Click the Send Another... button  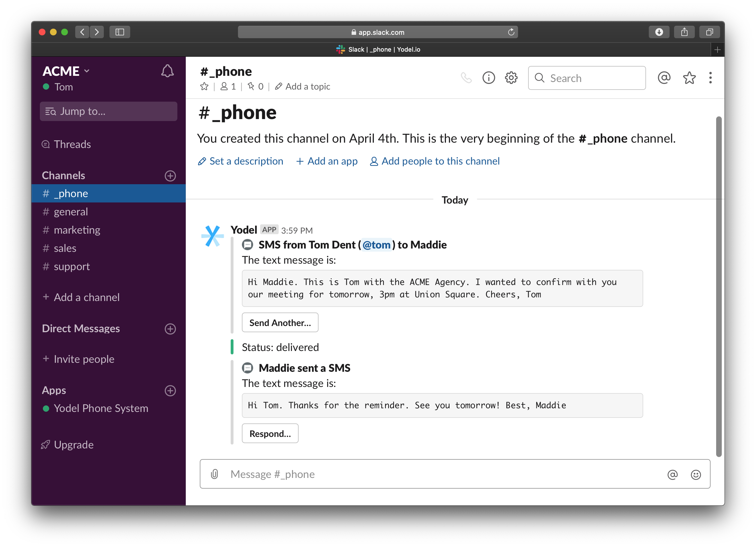pos(280,323)
